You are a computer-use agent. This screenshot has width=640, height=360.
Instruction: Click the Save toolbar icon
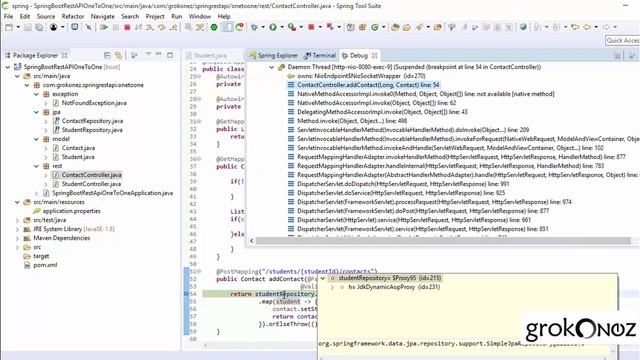28,27
